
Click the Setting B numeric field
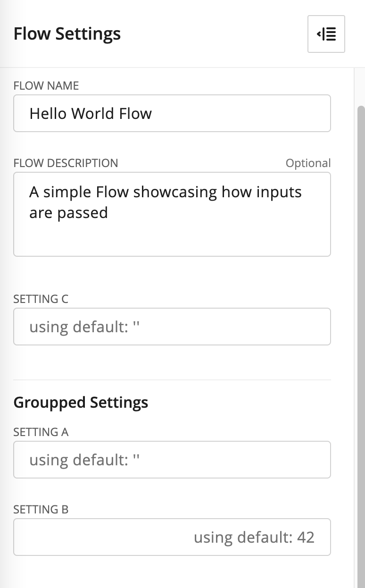pos(172,537)
